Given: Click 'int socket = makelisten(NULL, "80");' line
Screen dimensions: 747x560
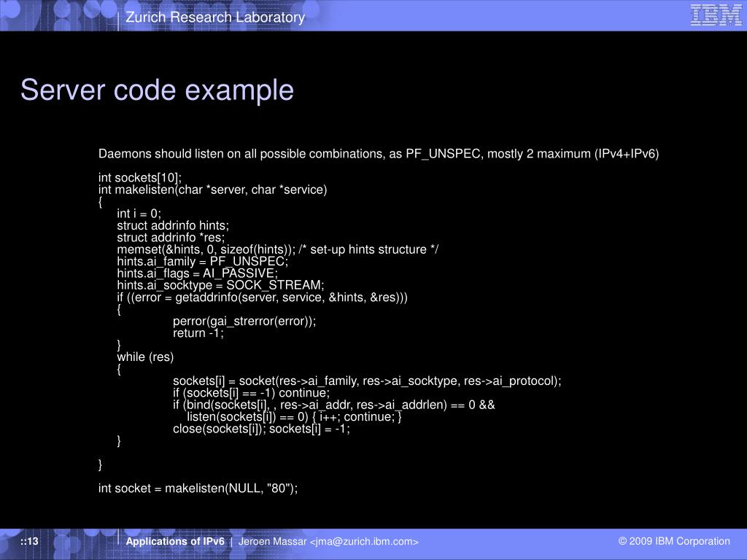Looking at the screenshot, I should click(198, 488).
